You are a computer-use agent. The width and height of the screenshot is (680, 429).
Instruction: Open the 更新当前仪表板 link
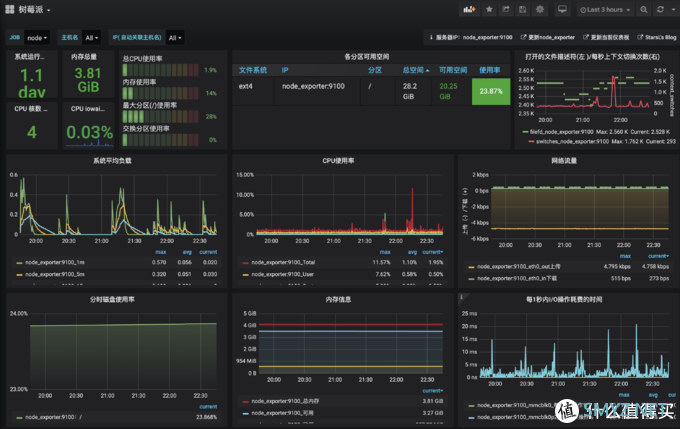[x=606, y=37]
